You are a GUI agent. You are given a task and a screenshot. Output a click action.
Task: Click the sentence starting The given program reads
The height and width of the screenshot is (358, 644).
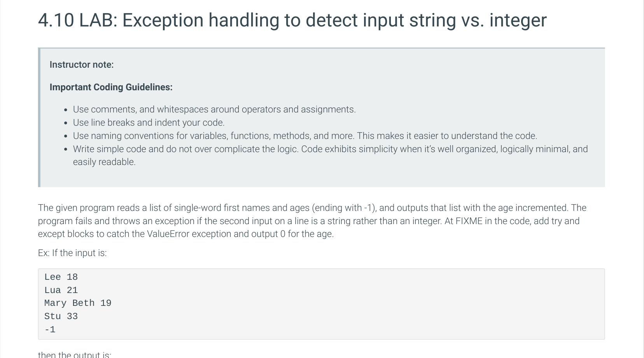(303, 208)
